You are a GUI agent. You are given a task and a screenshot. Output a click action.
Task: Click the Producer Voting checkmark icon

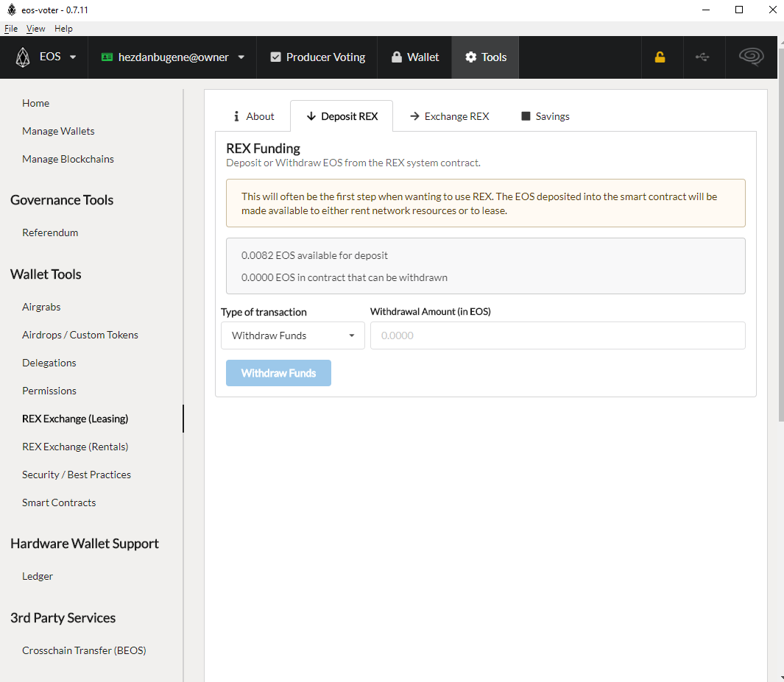pyautogui.click(x=275, y=57)
